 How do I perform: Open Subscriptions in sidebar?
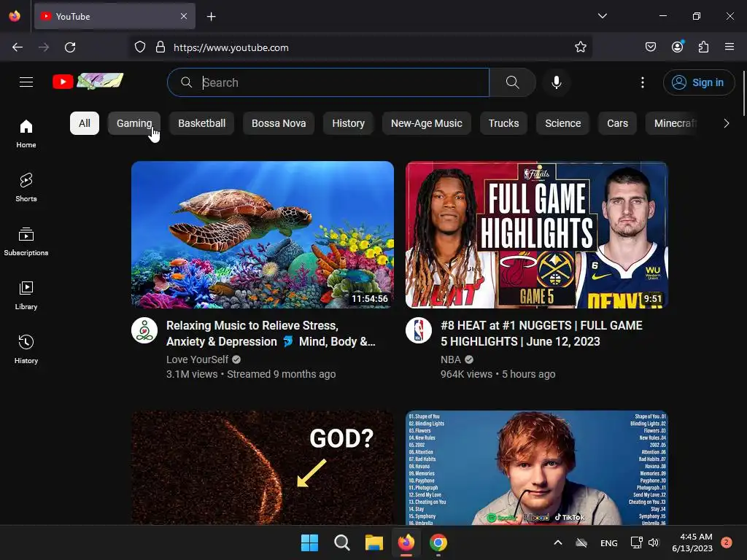click(x=26, y=241)
